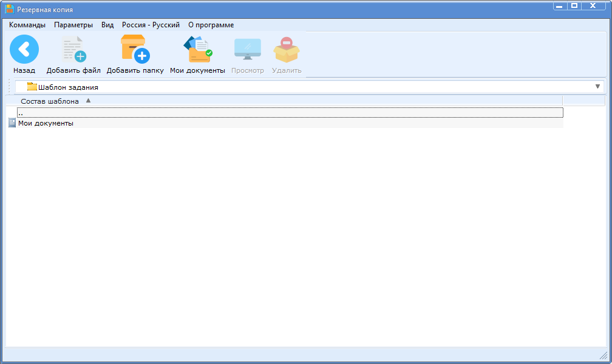Image resolution: width=612 pixels, height=364 pixels.
Task: Maximize the Резервная копия window
Action: click(574, 5)
